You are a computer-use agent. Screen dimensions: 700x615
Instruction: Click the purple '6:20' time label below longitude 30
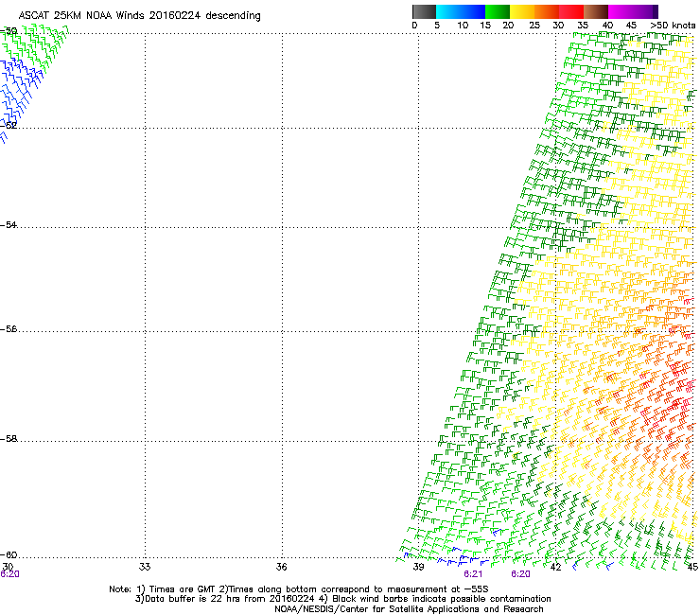9,574
